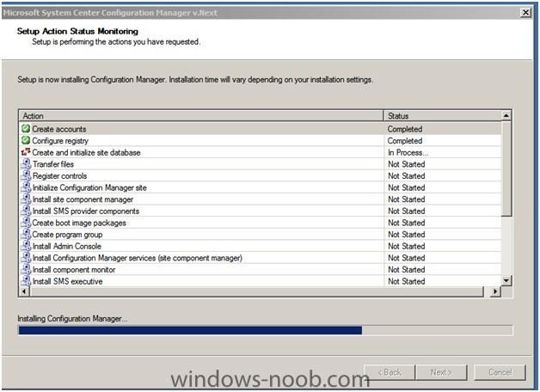Close the setup window with the X button
This screenshot has height=392, width=540.
tap(525, 13)
